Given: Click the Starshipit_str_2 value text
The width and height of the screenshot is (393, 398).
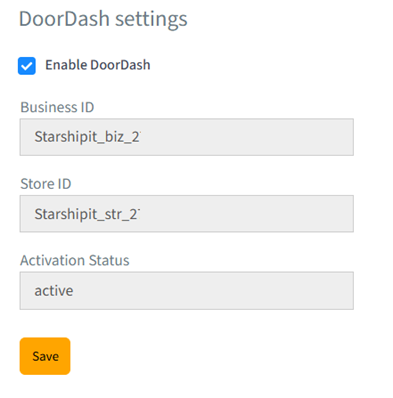Looking at the screenshot, I should tap(87, 214).
